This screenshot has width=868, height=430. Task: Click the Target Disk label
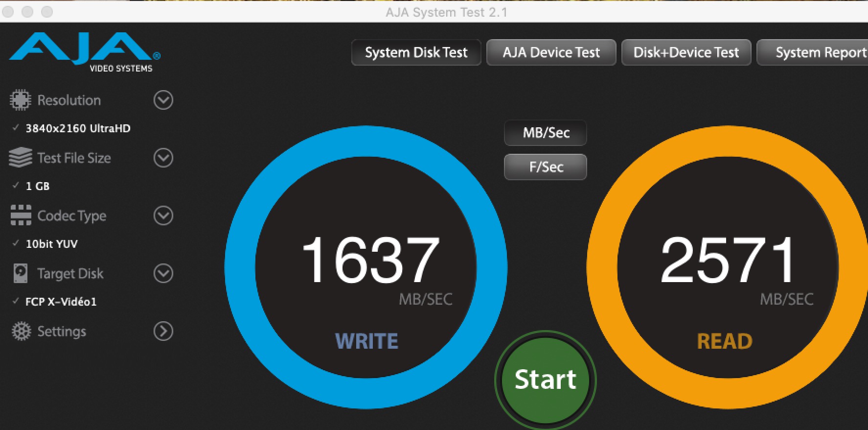(70, 273)
